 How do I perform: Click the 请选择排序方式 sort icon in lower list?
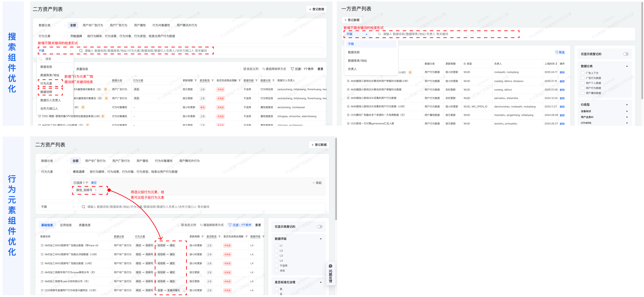point(201,225)
